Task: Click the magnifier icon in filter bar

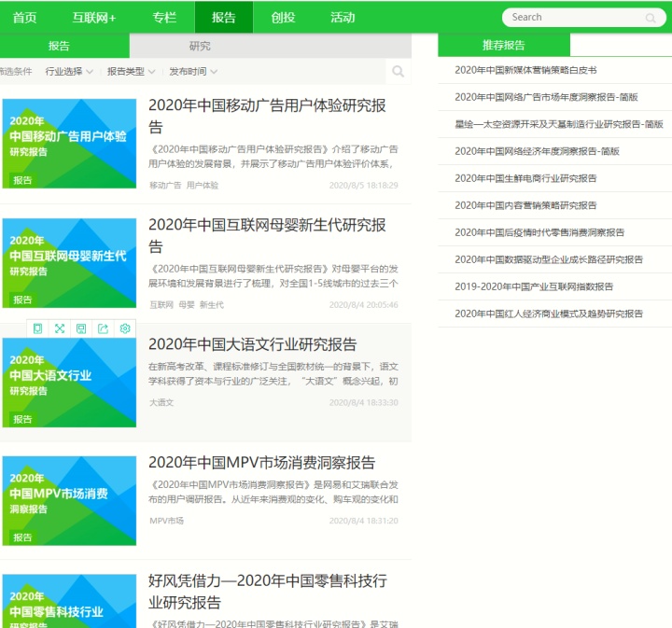Action: 399,72
